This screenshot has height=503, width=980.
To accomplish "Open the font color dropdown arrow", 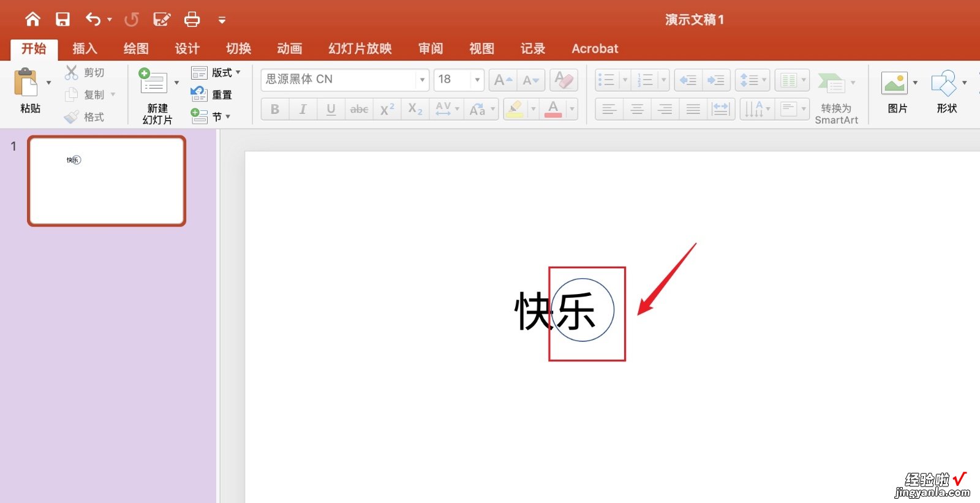I will click(572, 109).
